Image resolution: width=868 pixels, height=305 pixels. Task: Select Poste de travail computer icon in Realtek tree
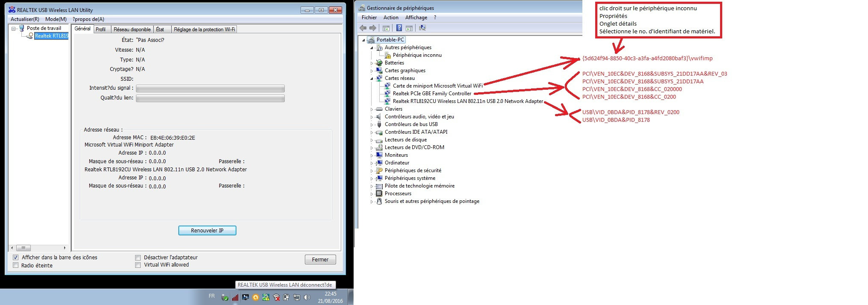pyautogui.click(x=22, y=28)
